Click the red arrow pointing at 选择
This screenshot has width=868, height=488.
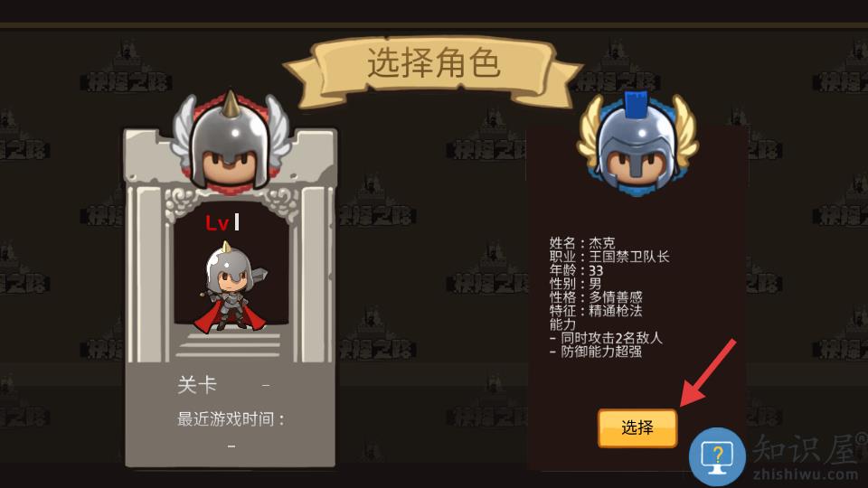click(707, 373)
